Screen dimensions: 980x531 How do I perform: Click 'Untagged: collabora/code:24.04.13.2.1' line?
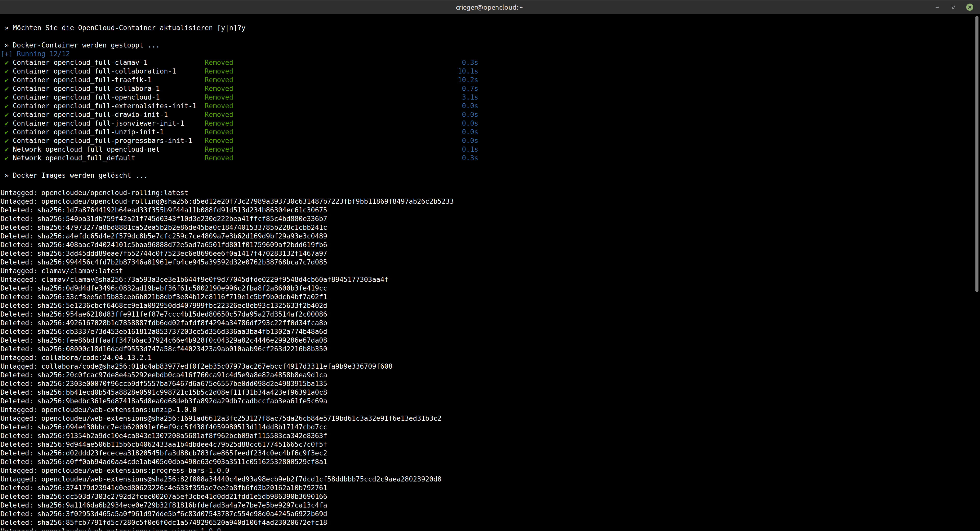76,358
